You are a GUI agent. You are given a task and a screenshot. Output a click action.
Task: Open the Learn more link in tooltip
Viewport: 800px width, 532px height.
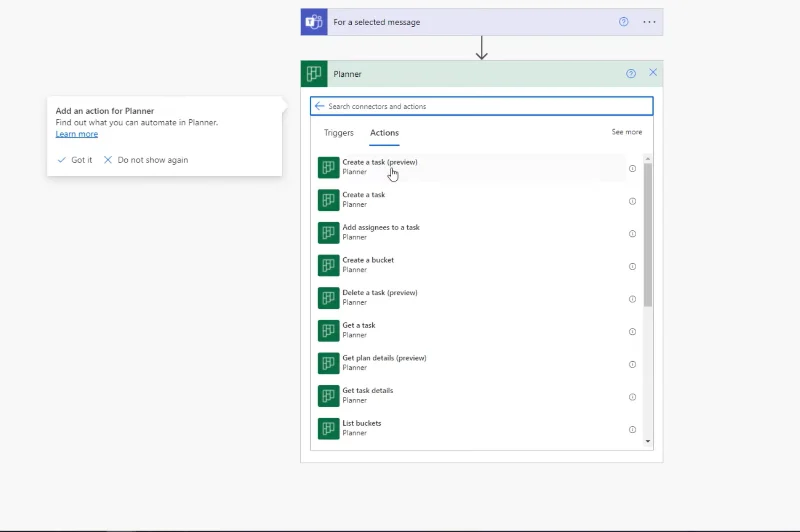click(x=77, y=134)
